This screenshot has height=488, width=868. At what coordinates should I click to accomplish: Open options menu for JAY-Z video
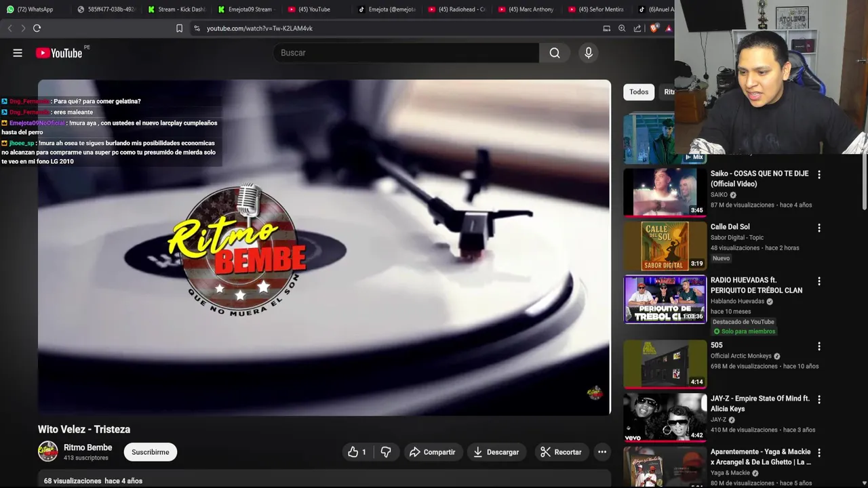click(x=818, y=400)
